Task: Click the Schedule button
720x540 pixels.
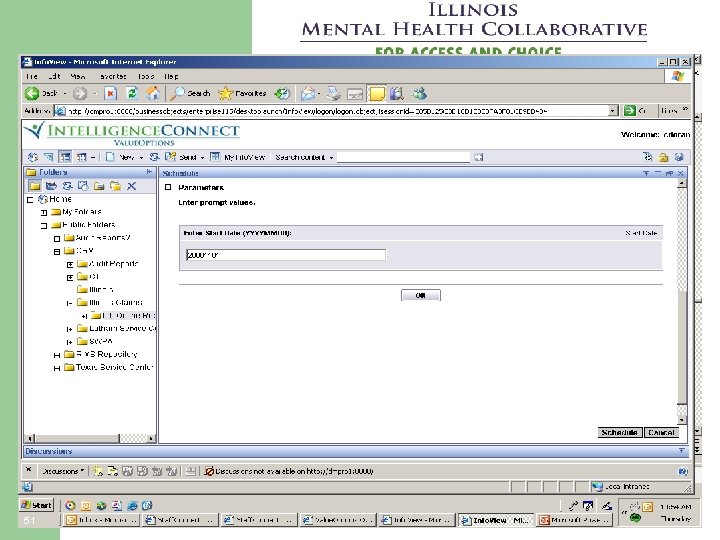Action: pos(619,432)
